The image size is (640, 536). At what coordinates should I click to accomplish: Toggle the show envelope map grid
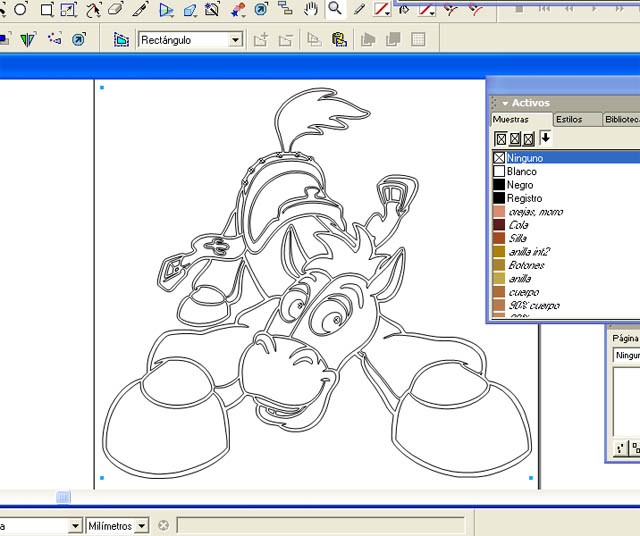418,40
